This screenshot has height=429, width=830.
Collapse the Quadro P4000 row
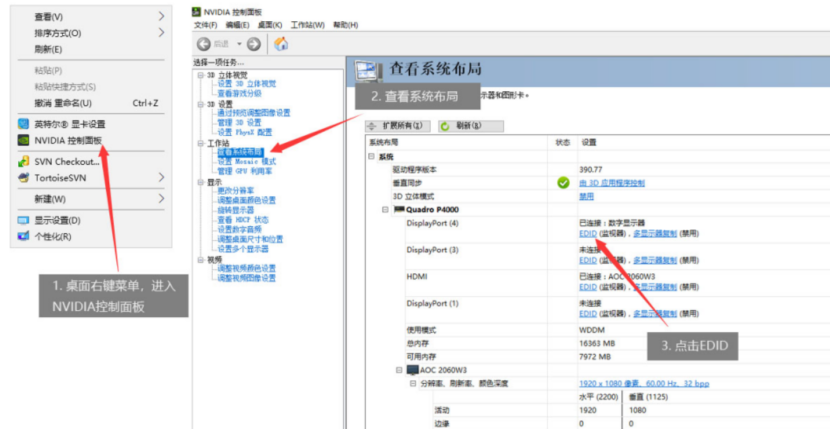point(385,210)
